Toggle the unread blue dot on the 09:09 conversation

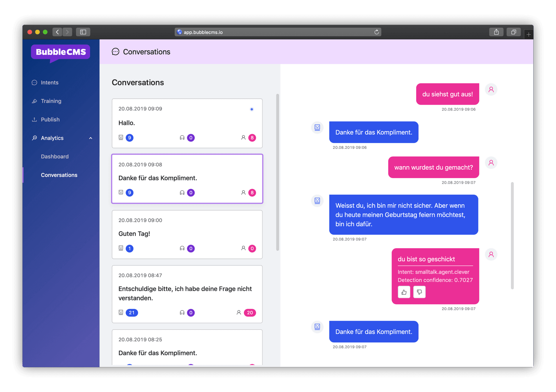coord(251,109)
